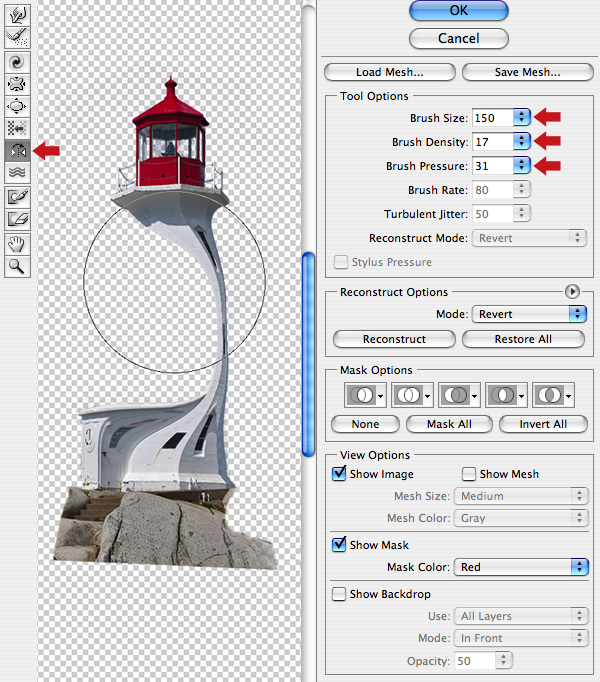600x682 pixels.
Task: Uncheck the Show Mask checkbox
Action: pyautogui.click(x=339, y=544)
